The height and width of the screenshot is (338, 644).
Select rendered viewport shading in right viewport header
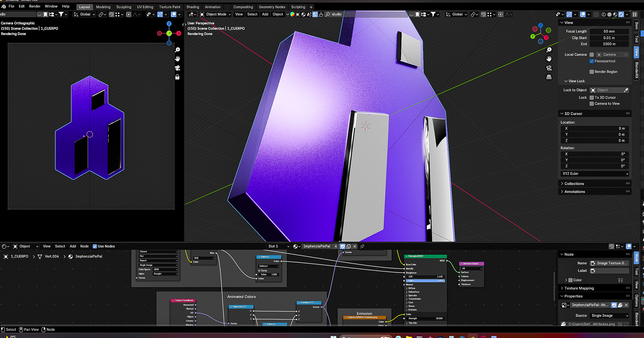click(x=621, y=14)
